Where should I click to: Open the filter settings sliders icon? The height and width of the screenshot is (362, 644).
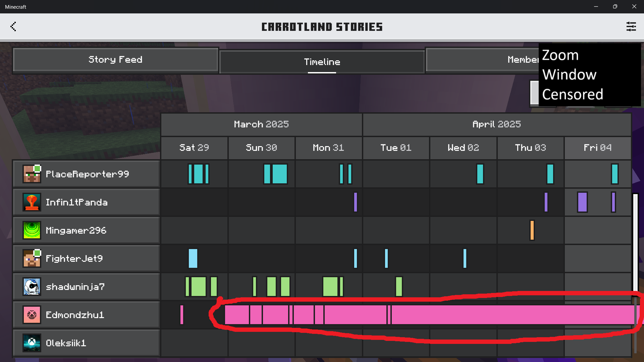pos(631,26)
